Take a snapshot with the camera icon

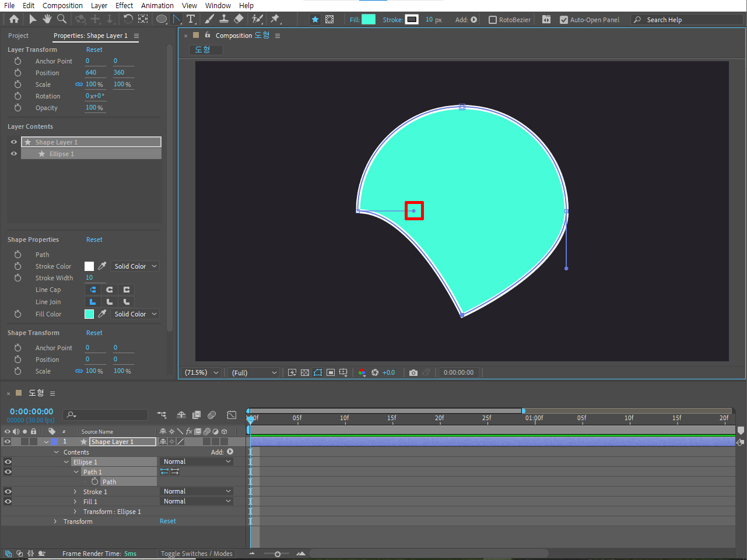[413, 372]
